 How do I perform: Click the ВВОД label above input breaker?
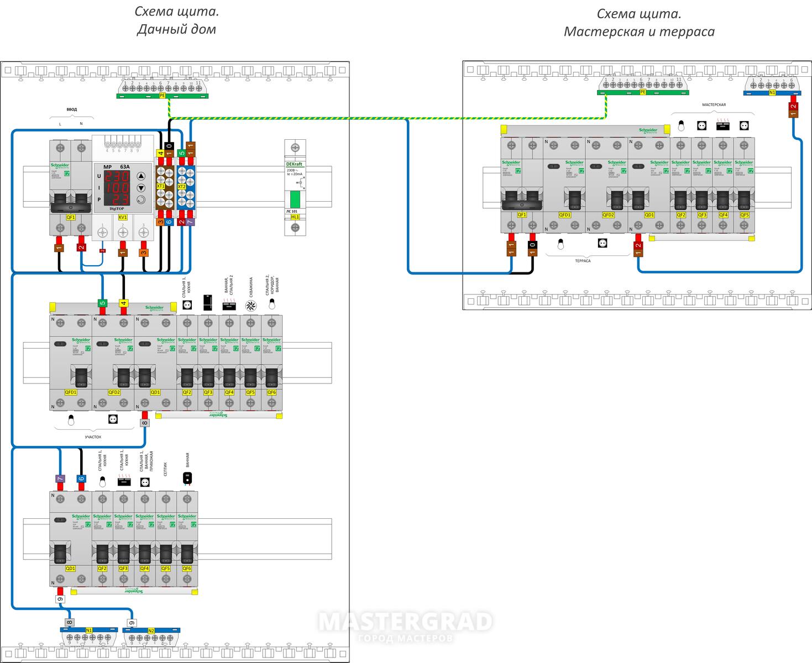click(72, 110)
